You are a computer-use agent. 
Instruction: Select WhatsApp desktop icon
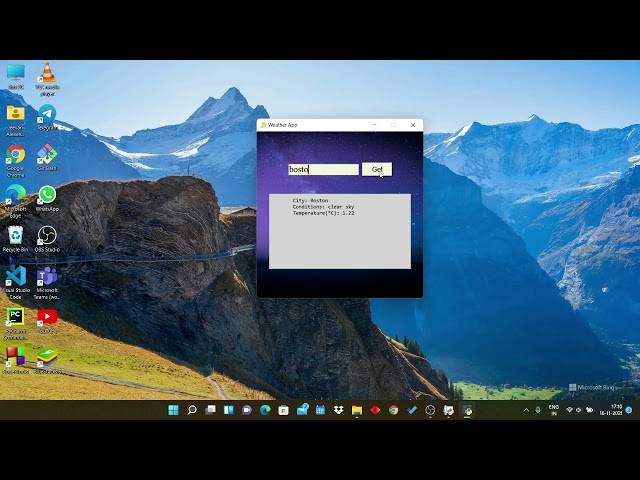click(47, 199)
